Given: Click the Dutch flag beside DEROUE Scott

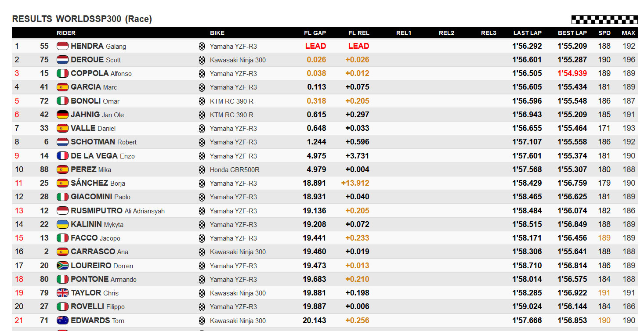Looking at the screenshot, I should coord(62,60).
